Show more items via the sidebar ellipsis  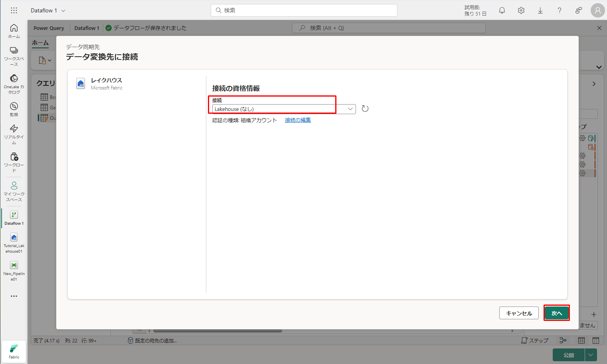14,296
